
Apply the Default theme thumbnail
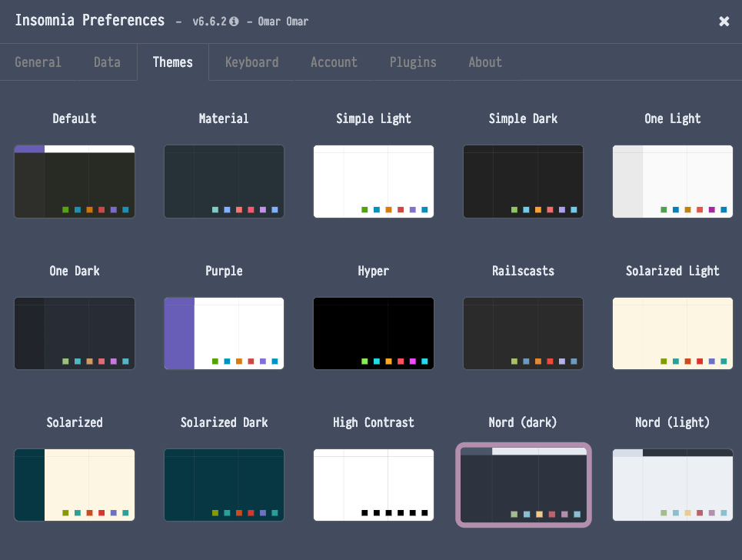75,182
